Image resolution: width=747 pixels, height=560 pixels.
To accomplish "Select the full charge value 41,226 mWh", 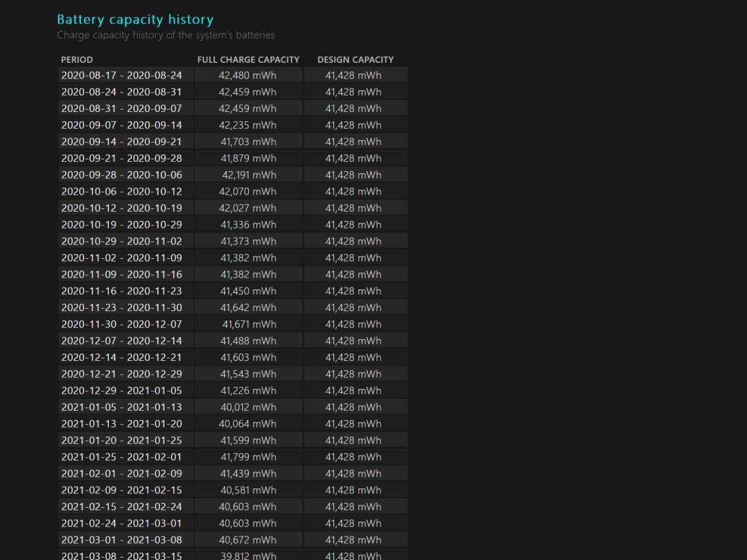I will [248, 391].
